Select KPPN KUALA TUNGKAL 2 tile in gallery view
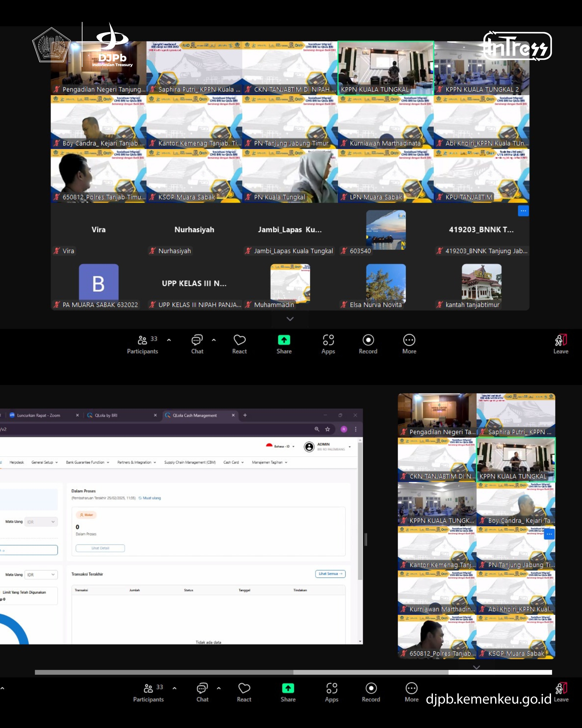The image size is (582, 728). click(x=481, y=68)
